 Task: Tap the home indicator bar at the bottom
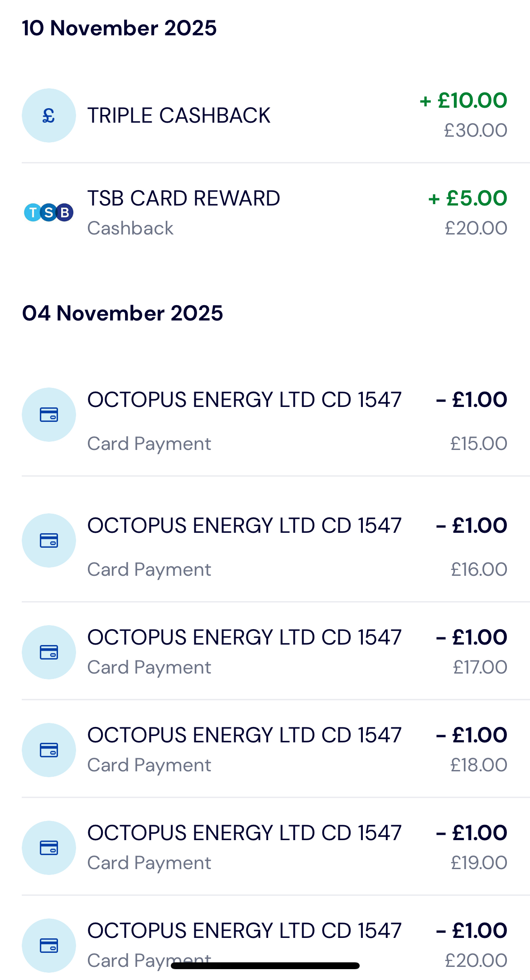tap(265, 966)
